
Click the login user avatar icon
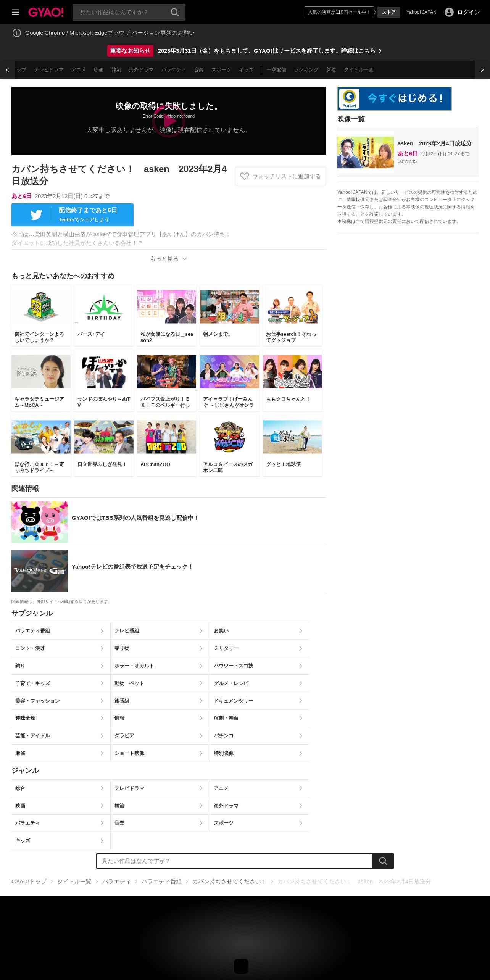click(449, 12)
